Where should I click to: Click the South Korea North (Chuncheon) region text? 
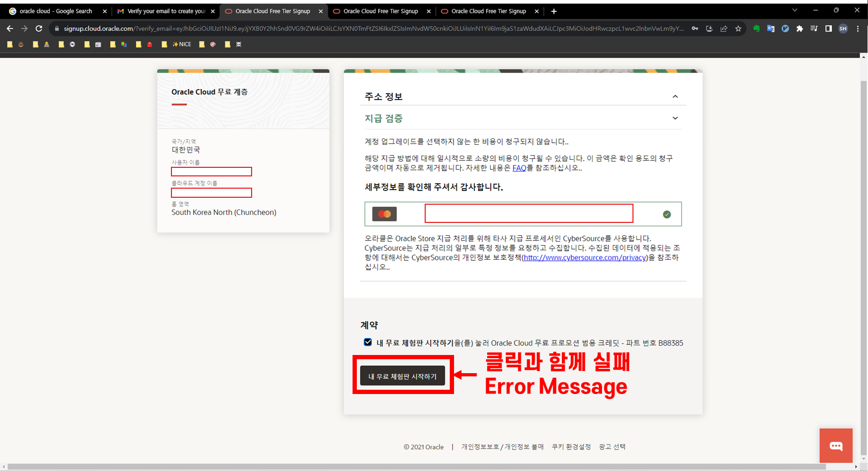click(224, 212)
